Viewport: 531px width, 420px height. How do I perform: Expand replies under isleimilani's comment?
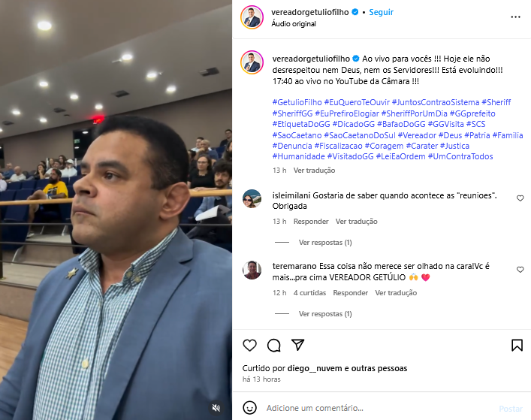(x=325, y=243)
